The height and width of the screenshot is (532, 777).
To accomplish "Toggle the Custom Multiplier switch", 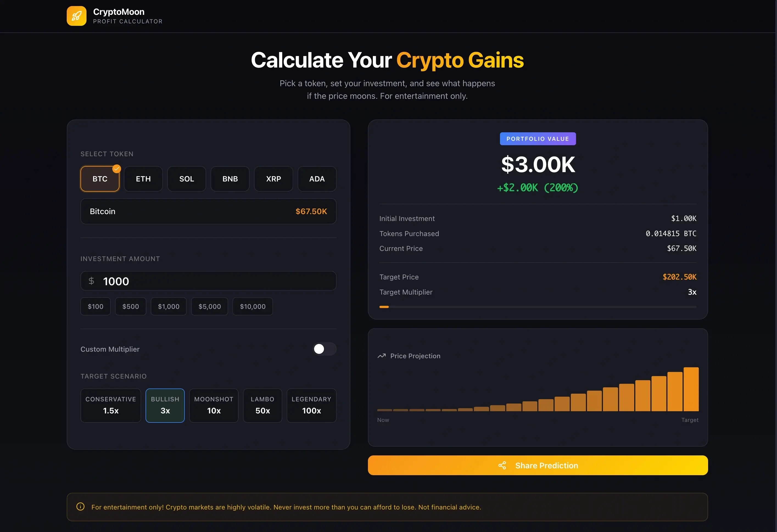I will [x=324, y=349].
